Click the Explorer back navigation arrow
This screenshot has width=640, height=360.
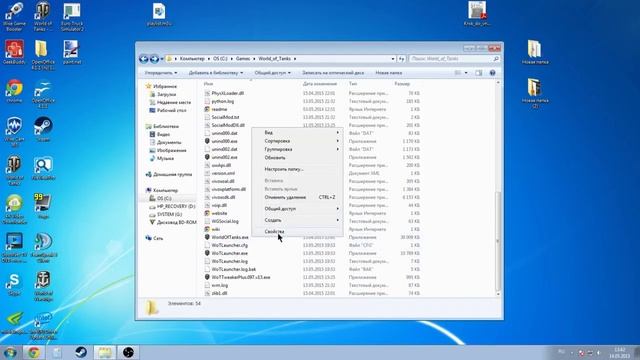(143, 59)
